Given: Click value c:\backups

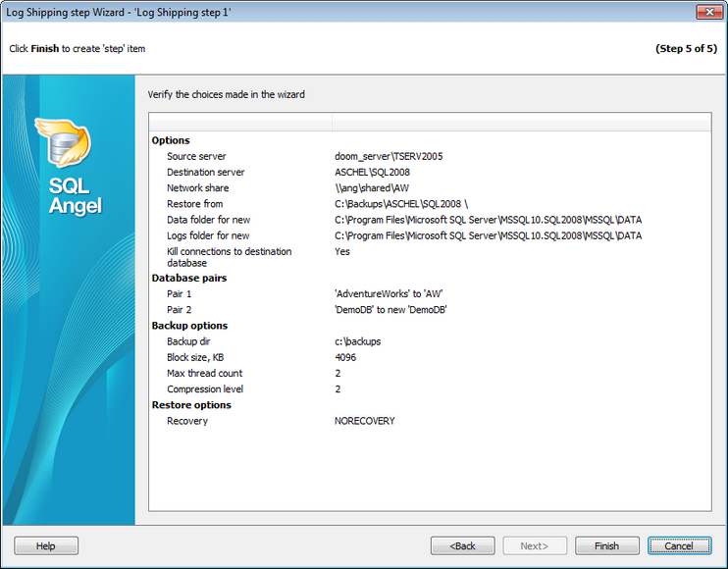Looking at the screenshot, I should [x=358, y=341].
